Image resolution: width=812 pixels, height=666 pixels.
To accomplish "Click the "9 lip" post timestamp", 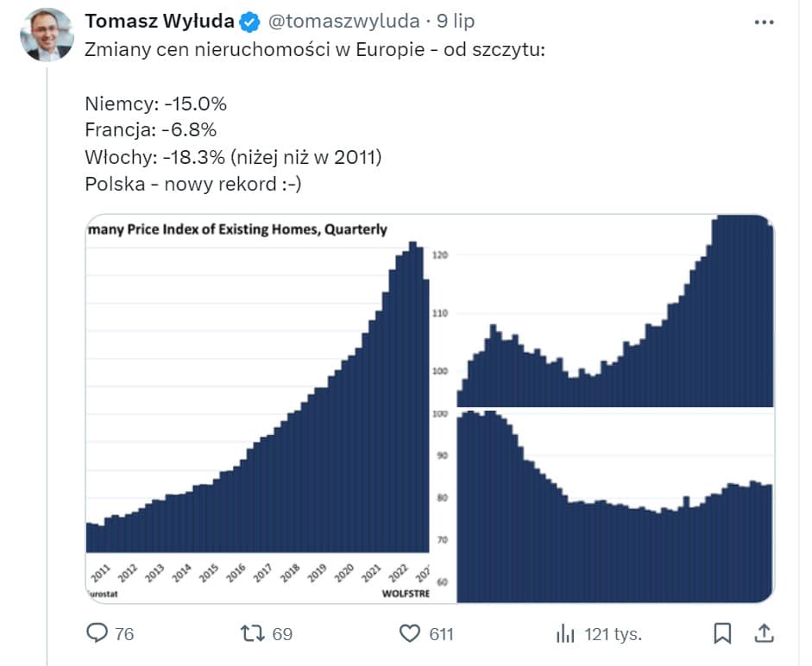I will (456, 21).
